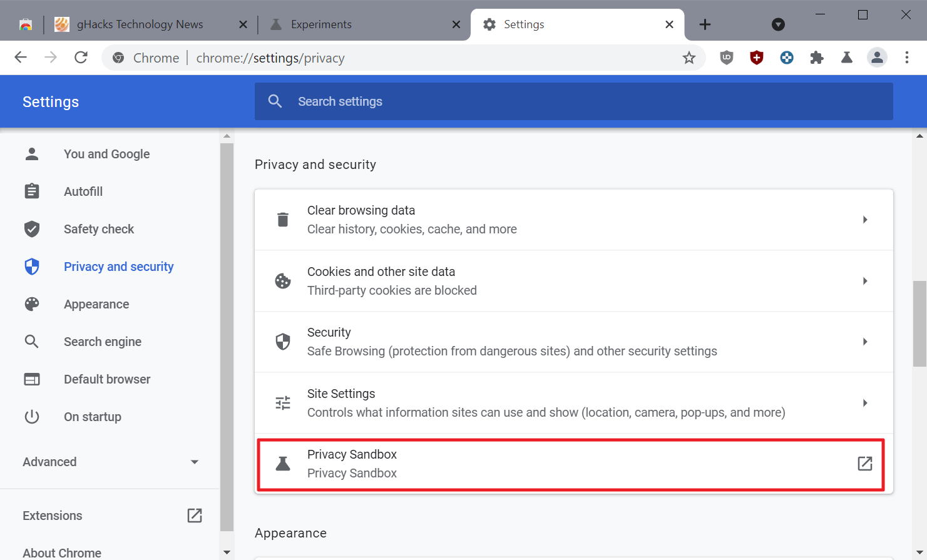Open the experiments flask icon in toolbar
The height and width of the screenshot is (560, 927).
click(847, 58)
